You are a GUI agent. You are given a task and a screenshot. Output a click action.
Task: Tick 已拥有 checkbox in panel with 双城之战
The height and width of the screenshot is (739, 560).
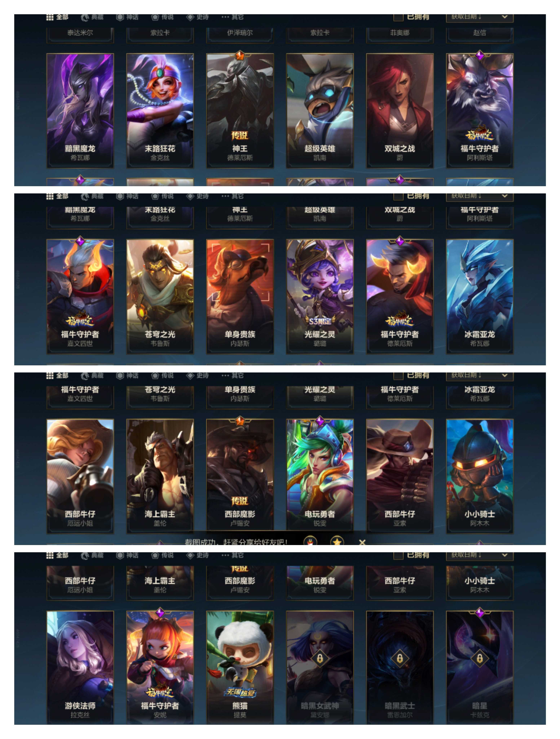pos(398,17)
